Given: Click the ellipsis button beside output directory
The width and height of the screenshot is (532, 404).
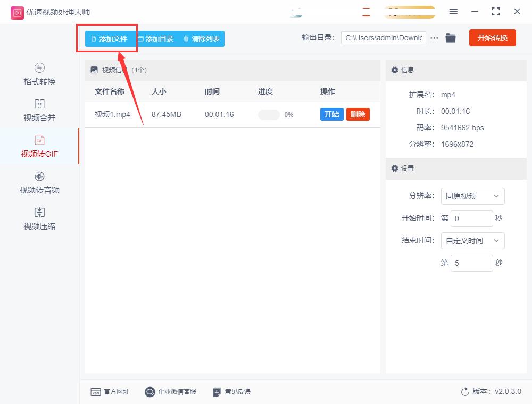Looking at the screenshot, I should (435, 38).
